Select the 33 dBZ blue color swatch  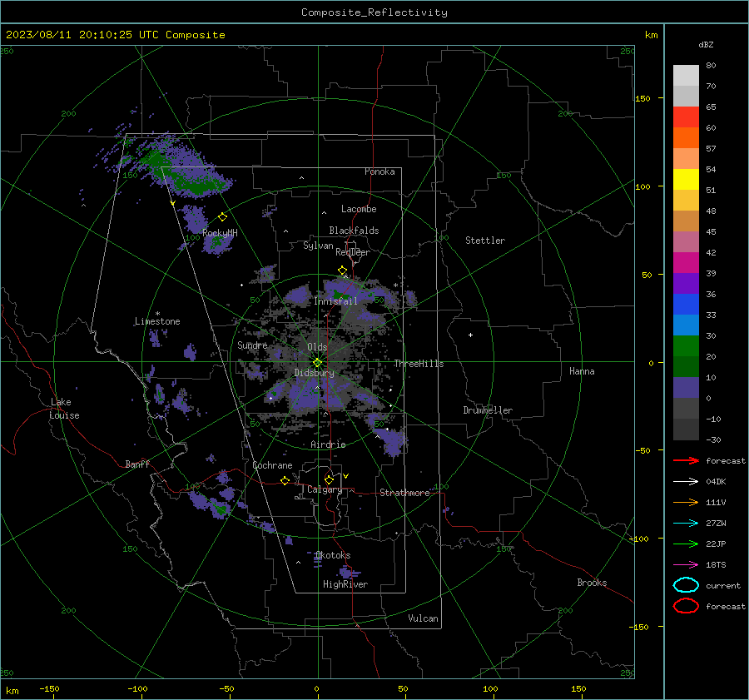(686, 325)
